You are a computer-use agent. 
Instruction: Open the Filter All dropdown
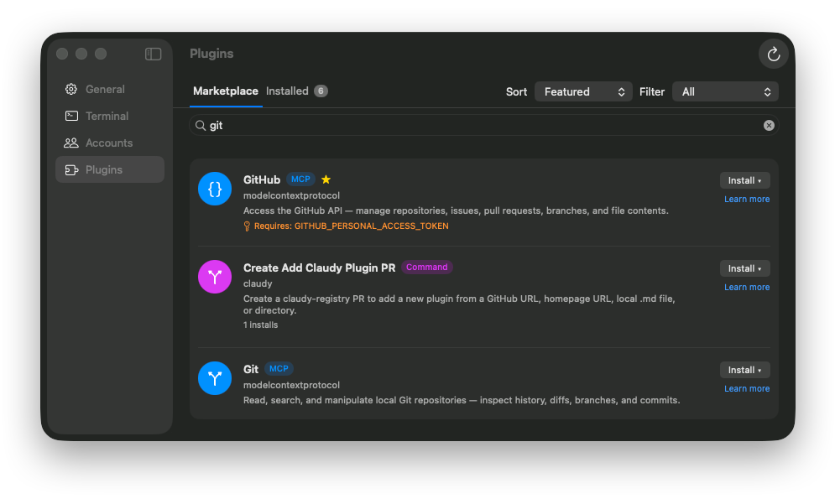point(725,91)
